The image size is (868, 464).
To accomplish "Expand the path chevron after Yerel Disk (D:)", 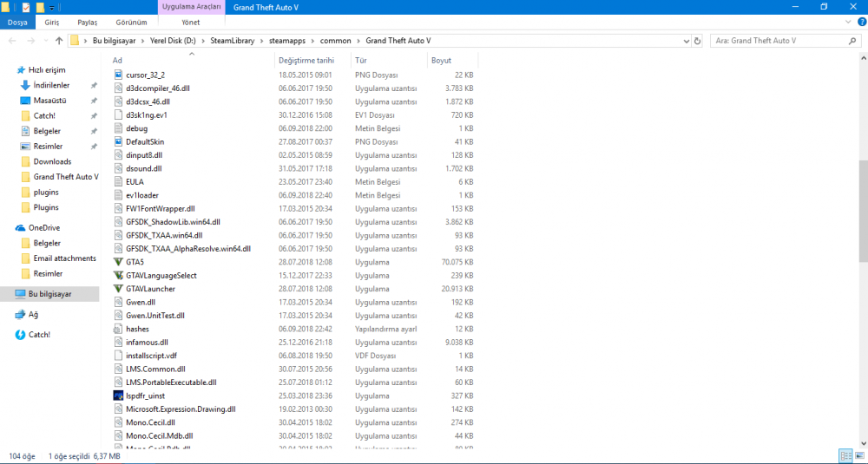I will tap(203, 41).
